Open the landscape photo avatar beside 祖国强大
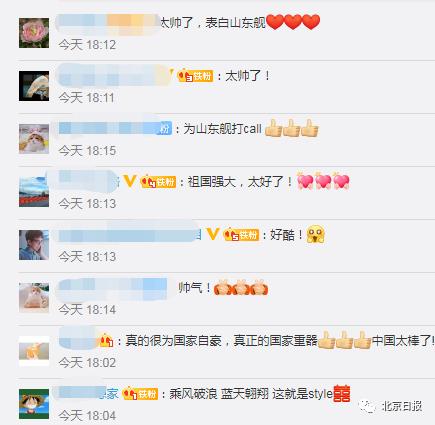The width and height of the screenshot is (435, 425). point(34,192)
